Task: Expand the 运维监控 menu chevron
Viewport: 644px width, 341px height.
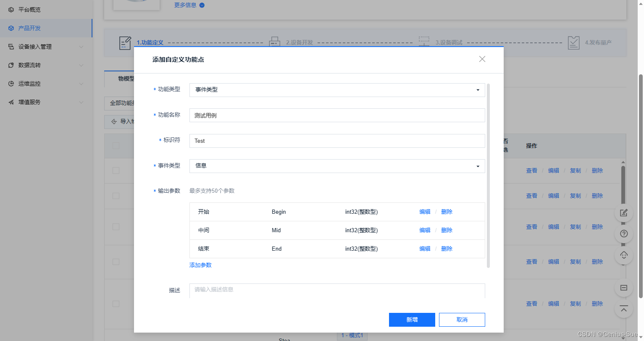Action: pos(81,84)
